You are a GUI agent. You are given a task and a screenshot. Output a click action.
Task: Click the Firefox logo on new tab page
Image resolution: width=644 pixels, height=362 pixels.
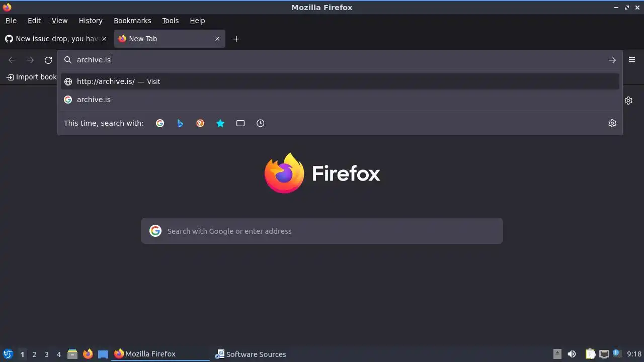point(284,173)
